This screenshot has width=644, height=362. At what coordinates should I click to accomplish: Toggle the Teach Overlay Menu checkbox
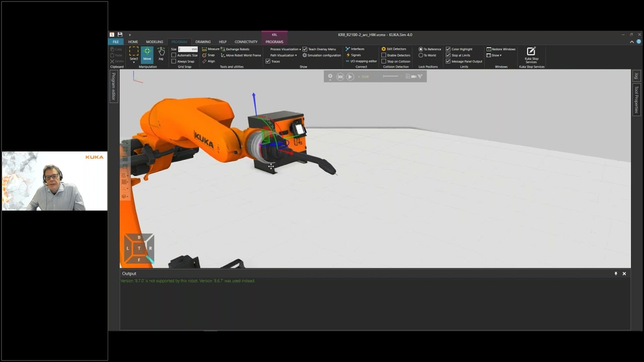point(305,49)
